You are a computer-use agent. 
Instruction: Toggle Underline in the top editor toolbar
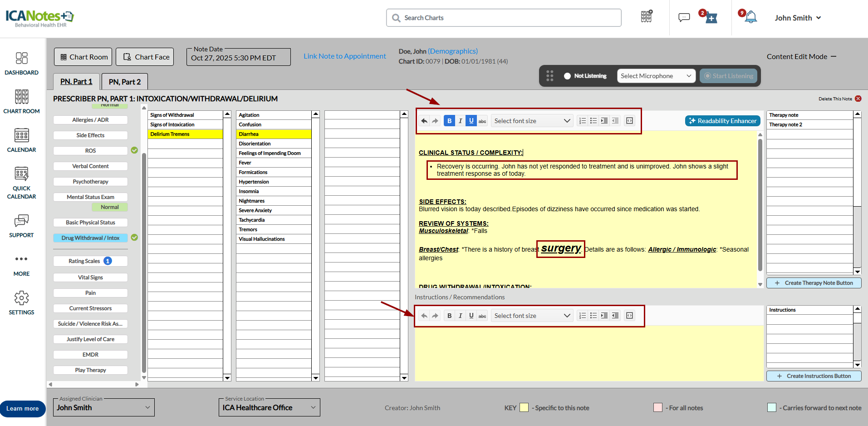click(471, 121)
